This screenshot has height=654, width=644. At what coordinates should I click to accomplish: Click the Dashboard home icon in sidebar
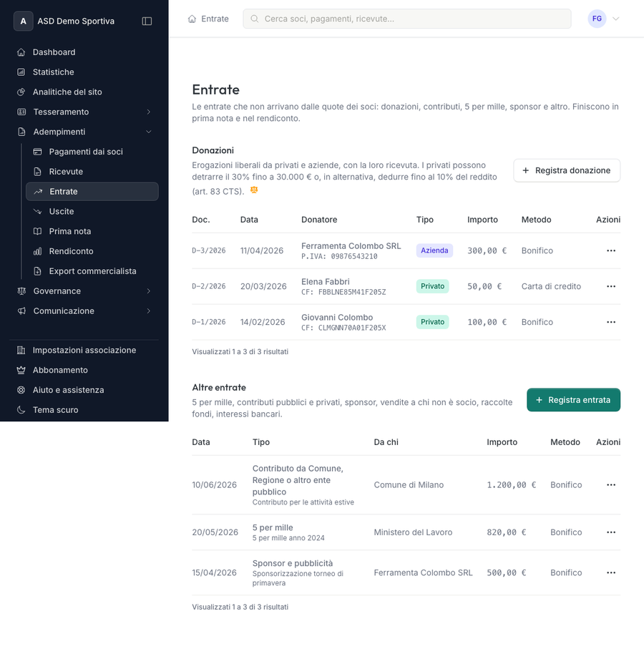21,52
